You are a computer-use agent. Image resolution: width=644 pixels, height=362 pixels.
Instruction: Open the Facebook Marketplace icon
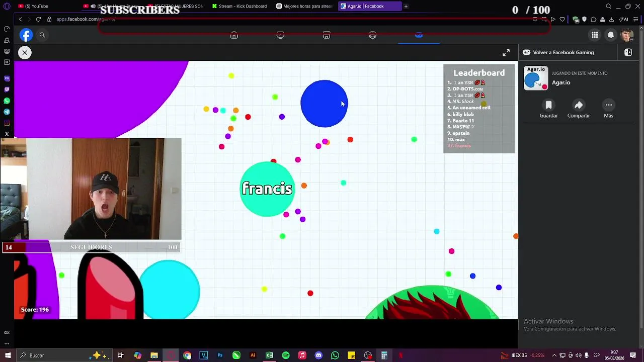[327, 35]
